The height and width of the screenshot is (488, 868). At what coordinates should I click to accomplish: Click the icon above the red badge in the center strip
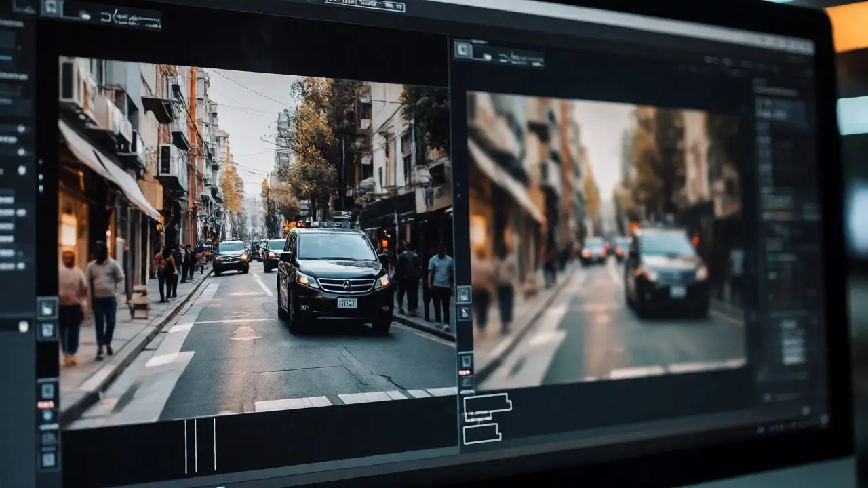465,361
